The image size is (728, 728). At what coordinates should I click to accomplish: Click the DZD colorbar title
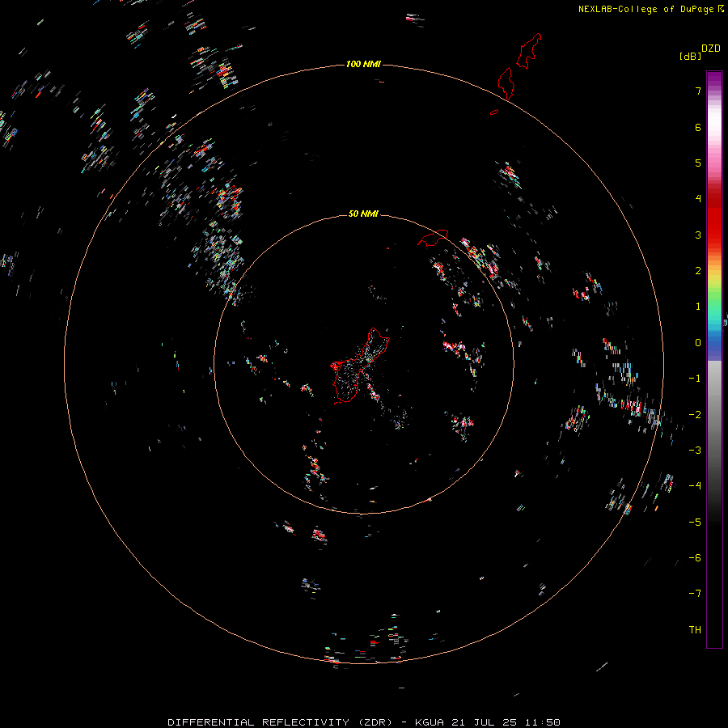pos(711,49)
